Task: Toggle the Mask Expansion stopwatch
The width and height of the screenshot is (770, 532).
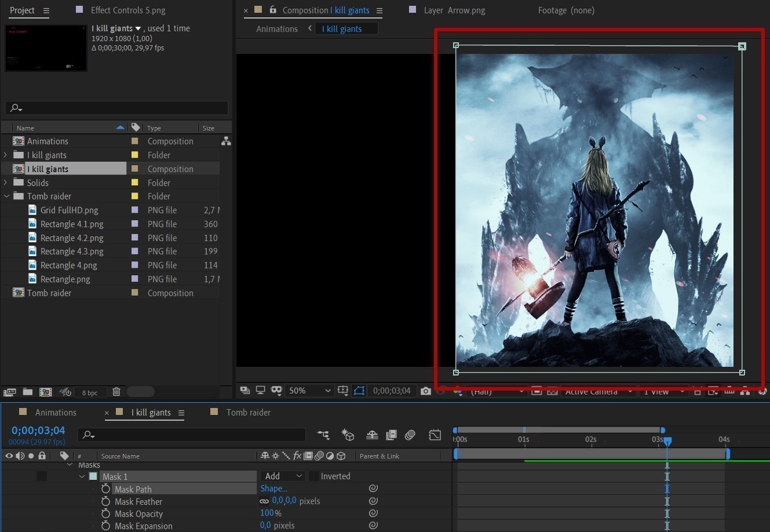Action: [x=105, y=526]
